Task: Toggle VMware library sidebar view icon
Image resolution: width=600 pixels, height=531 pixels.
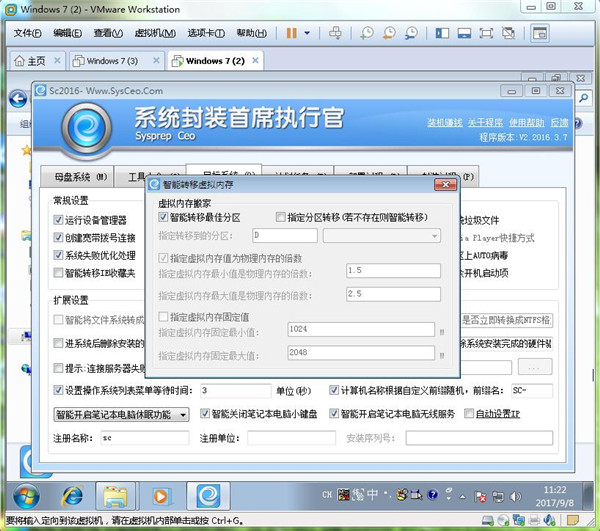Action: [442, 33]
